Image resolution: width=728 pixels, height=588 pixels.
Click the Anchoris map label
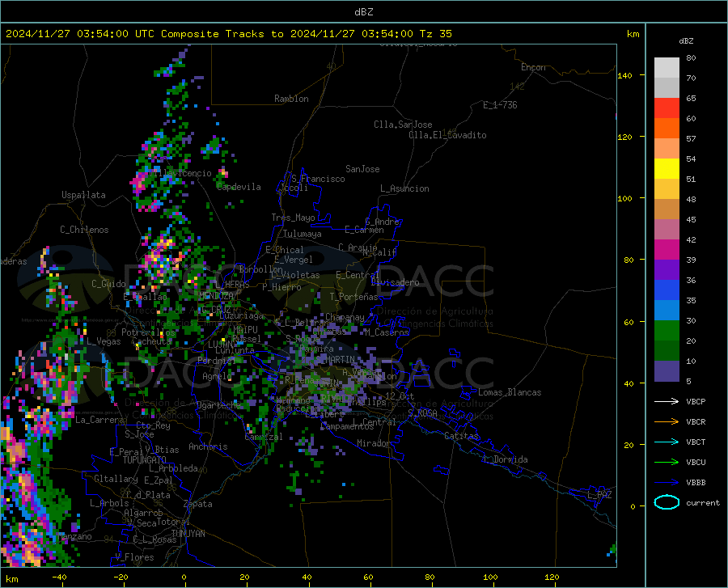coord(208,447)
